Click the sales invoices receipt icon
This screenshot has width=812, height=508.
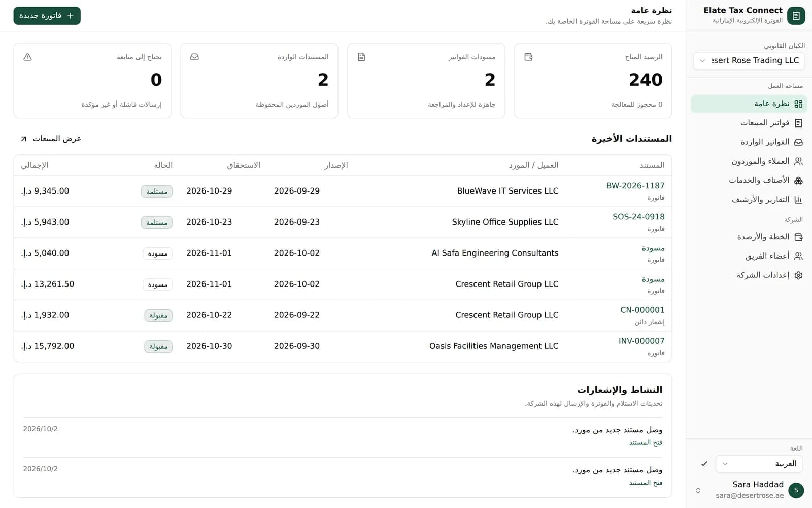[x=798, y=123]
